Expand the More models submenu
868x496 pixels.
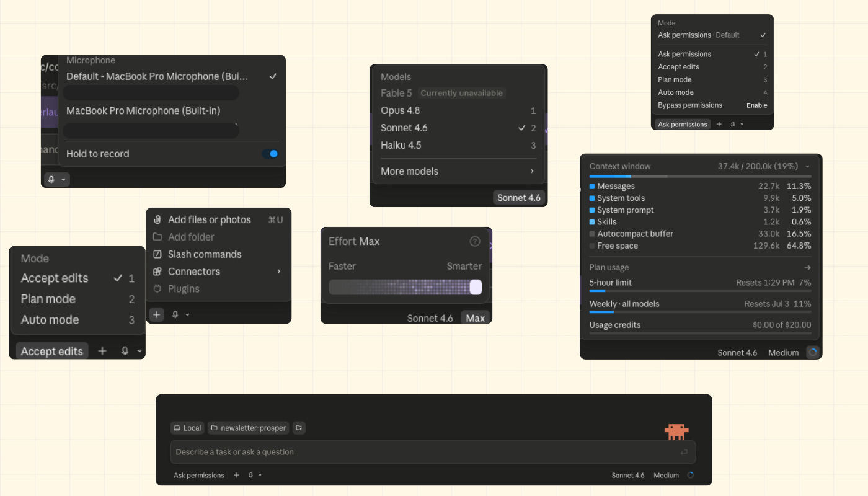tap(458, 172)
